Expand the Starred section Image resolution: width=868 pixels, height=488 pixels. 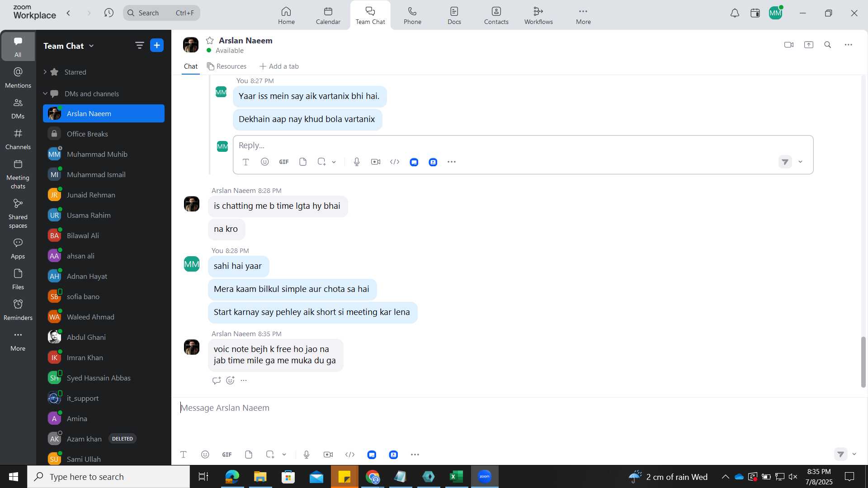click(x=45, y=72)
